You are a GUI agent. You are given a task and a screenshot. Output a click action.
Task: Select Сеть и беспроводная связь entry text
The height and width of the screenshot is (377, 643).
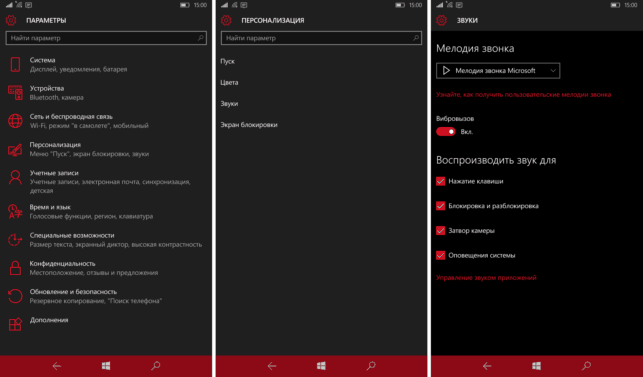tap(71, 117)
